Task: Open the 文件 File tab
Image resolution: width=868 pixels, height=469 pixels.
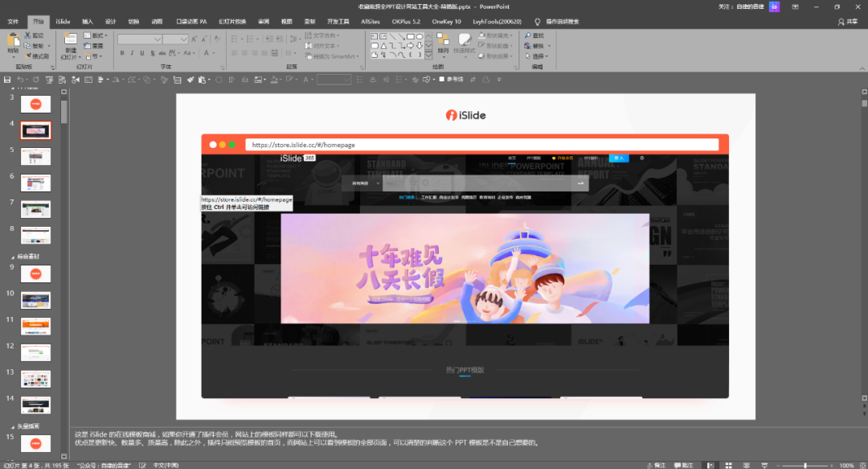Action: pyautogui.click(x=14, y=22)
